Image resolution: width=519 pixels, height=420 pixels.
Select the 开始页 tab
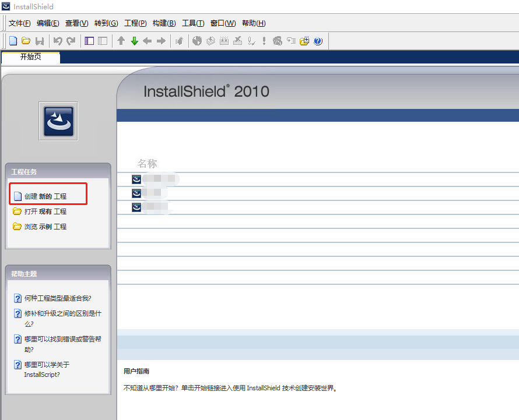[x=31, y=57]
